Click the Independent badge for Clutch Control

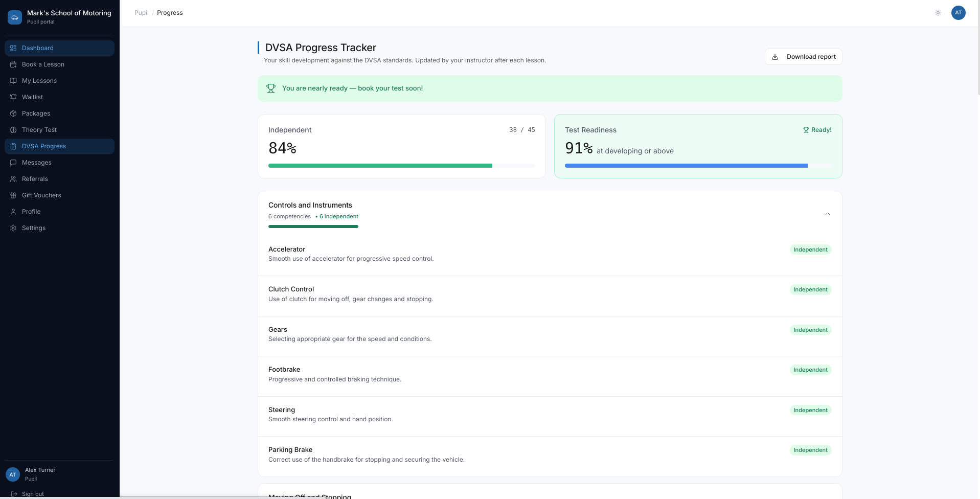coord(810,289)
